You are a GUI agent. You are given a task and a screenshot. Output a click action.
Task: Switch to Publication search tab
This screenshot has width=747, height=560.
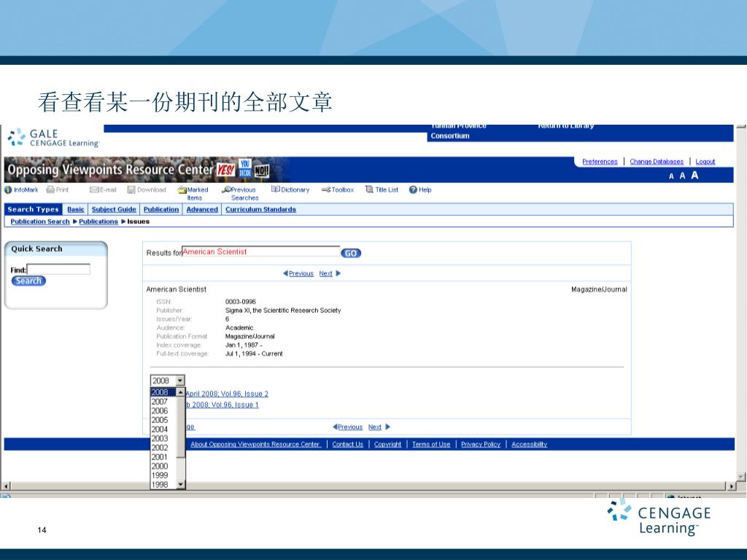pyautogui.click(x=161, y=209)
